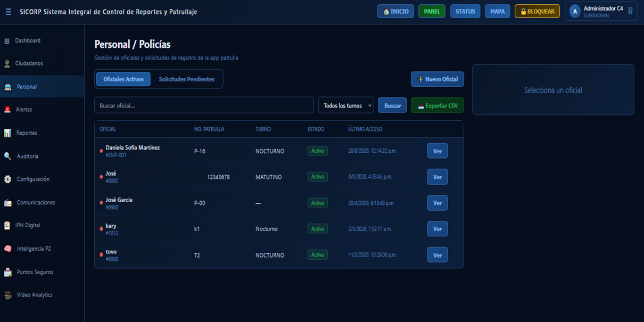Click the ÚLTIMO ACCESO column header
Screen dimensions: 644x322
(x=365, y=129)
